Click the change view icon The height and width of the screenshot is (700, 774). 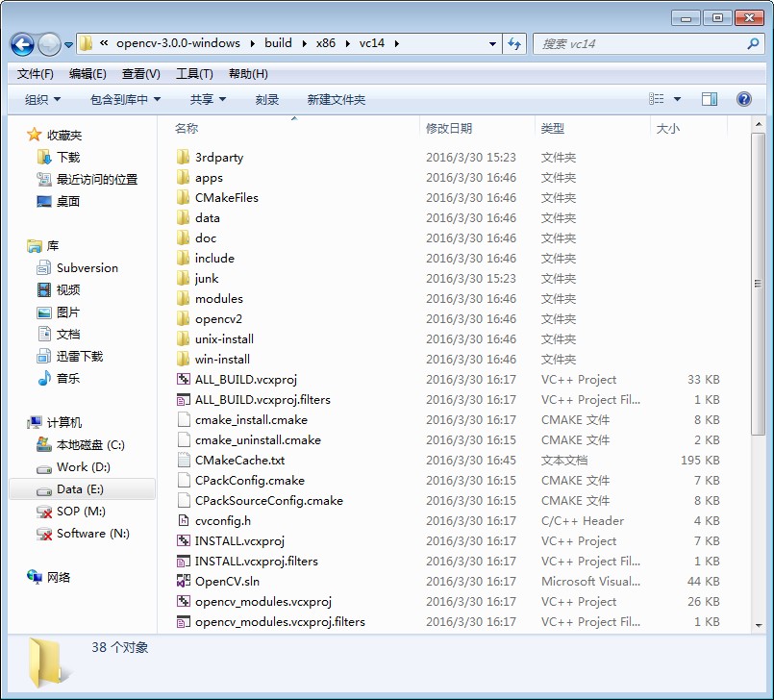point(656,99)
